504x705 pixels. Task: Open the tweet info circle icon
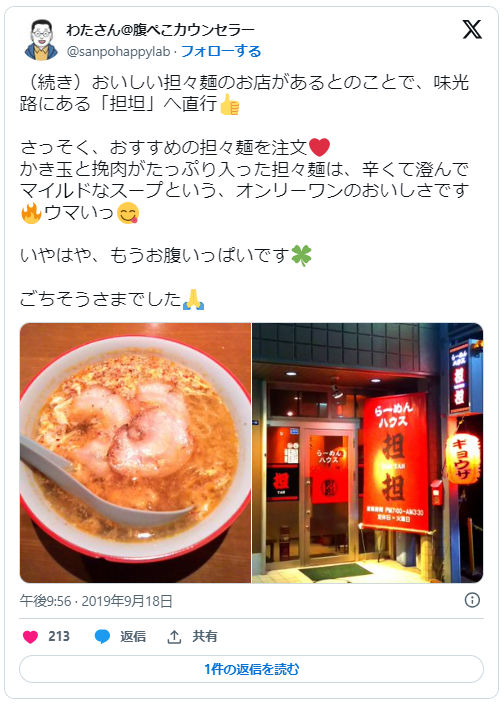[472, 600]
